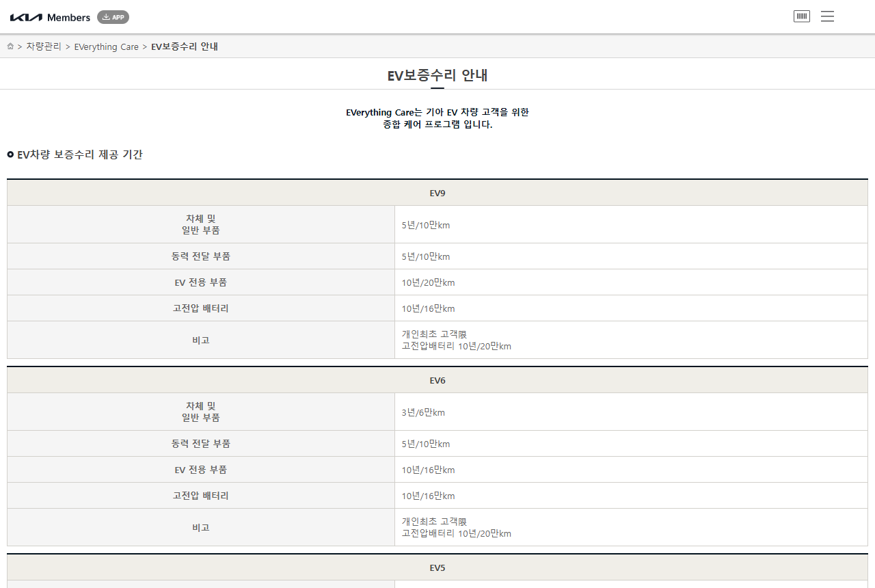Viewport: 875px width, 588px height.
Task: Click 비고 label in EV9 table
Action: [201, 340]
